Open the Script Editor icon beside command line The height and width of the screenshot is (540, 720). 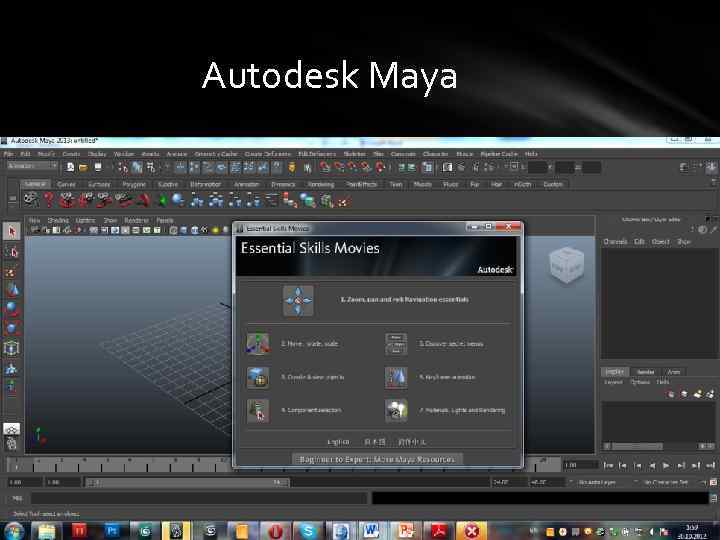click(714, 498)
